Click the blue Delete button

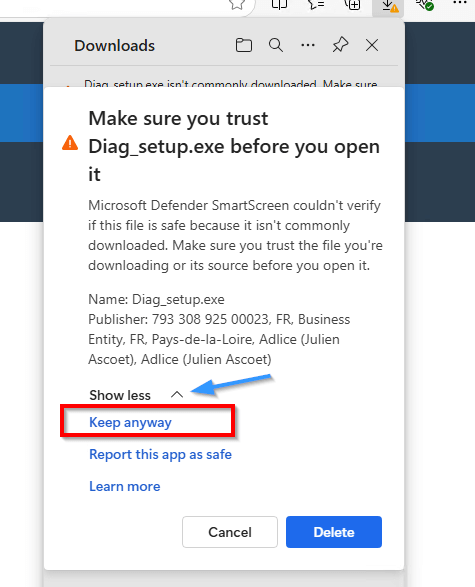(334, 532)
